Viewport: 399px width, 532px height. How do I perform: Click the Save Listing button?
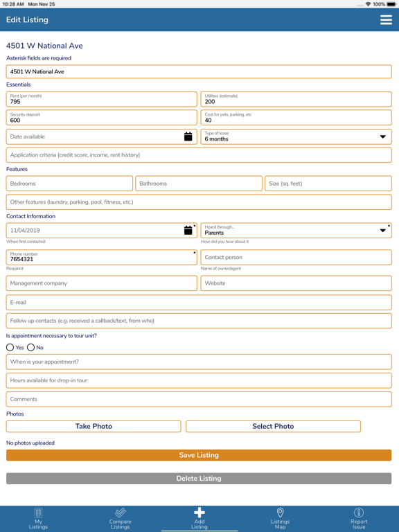click(199, 455)
